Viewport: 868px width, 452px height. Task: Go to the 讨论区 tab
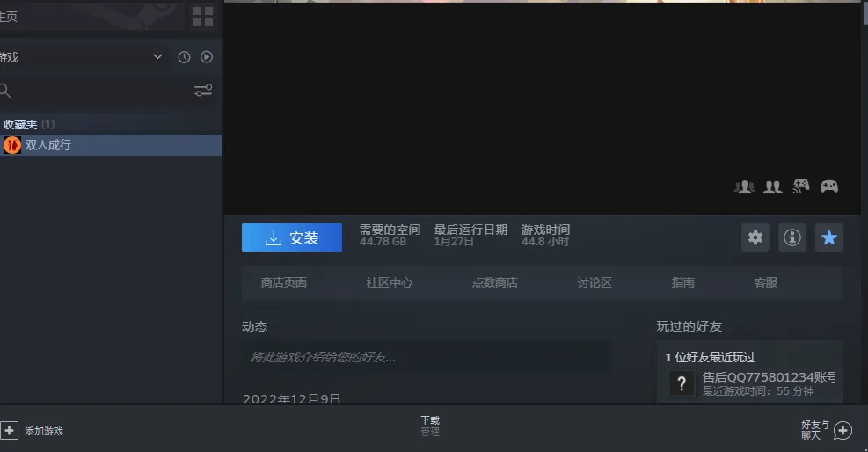click(x=594, y=282)
